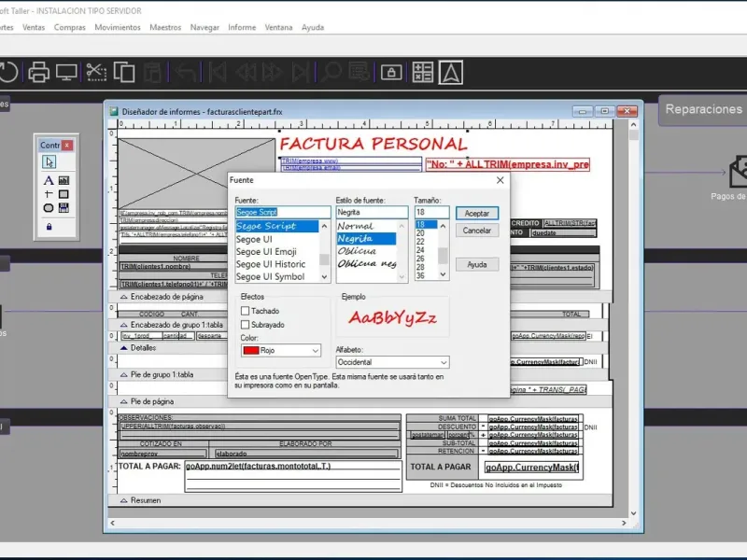Screen dimensions: 747x560
Task: Click the Ayuda button in Fuente dialog
Action: [x=477, y=265]
